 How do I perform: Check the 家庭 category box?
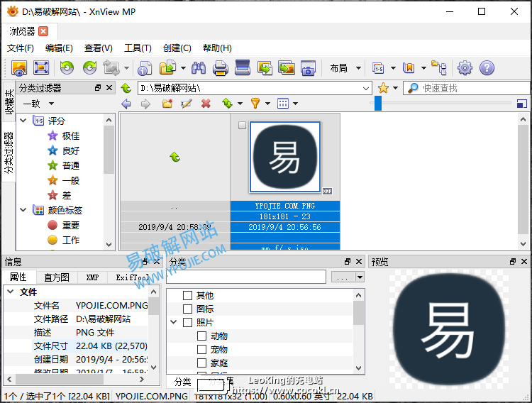click(202, 363)
